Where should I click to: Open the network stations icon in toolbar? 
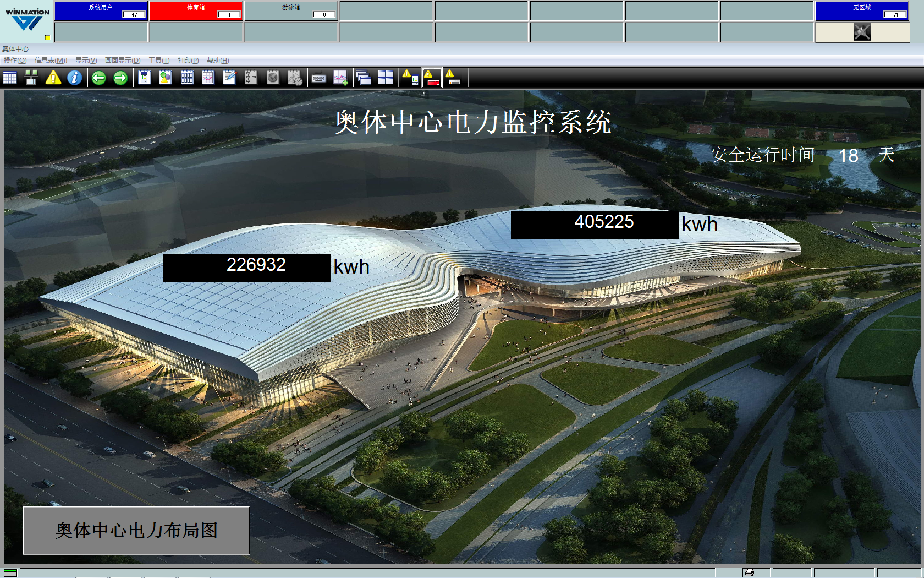[31, 78]
